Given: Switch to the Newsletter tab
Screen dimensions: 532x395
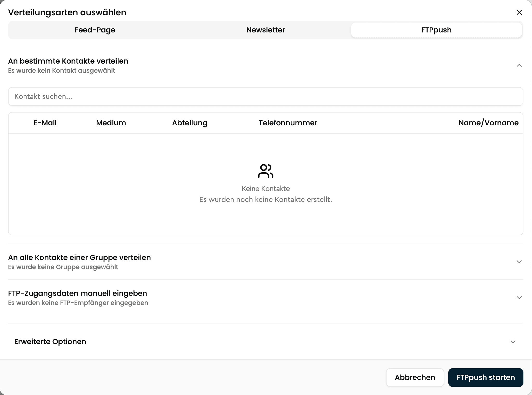Looking at the screenshot, I should (x=265, y=30).
